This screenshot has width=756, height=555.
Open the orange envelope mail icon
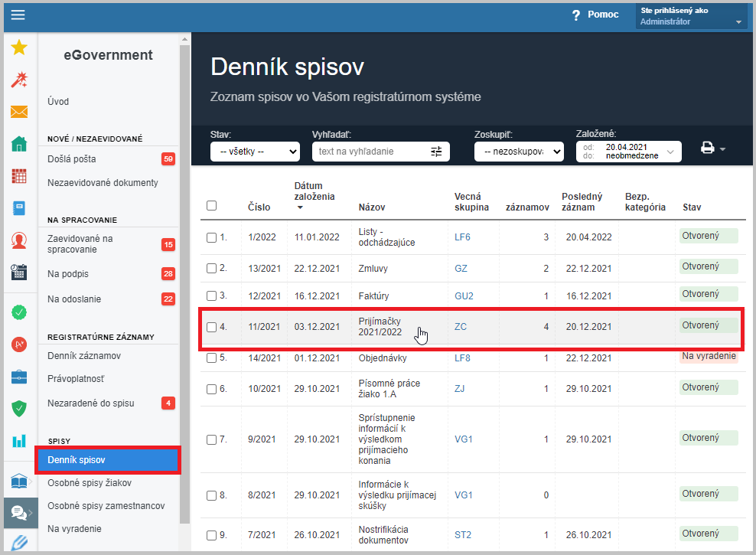pos(19,112)
